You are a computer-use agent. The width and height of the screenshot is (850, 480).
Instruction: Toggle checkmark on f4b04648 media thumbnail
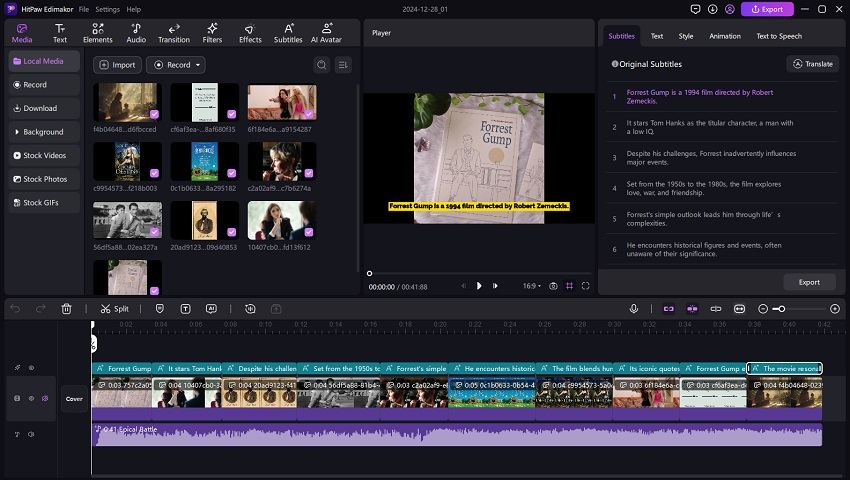[x=154, y=114]
